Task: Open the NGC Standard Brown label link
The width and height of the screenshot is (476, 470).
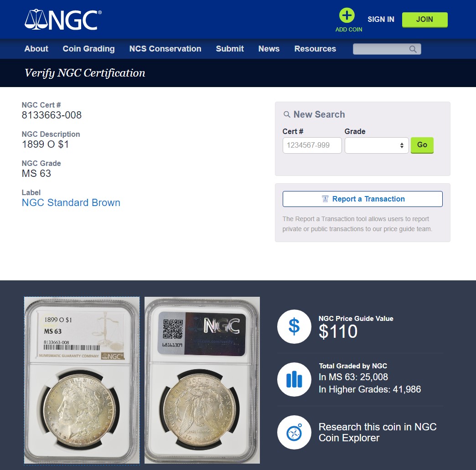Action: [x=71, y=202]
